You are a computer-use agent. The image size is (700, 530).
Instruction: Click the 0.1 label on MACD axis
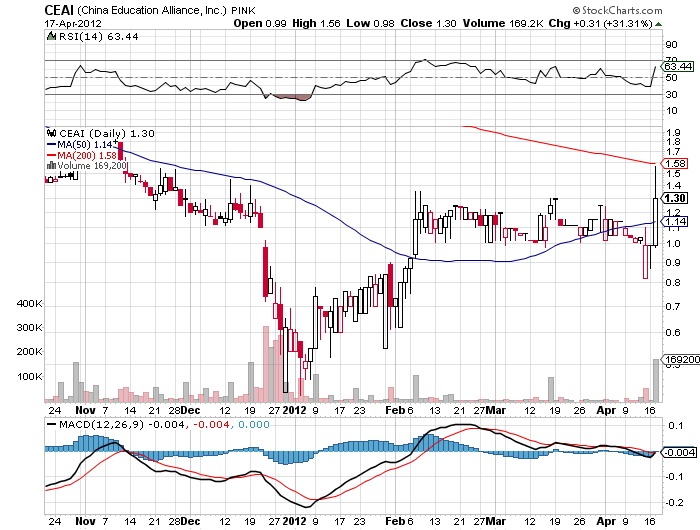tap(675, 426)
